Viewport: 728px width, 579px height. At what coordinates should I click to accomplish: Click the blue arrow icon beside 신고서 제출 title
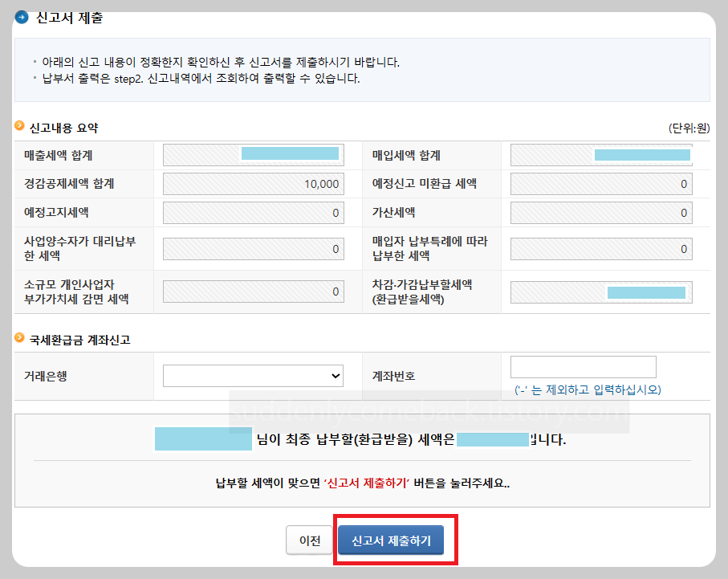click(x=20, y=18)
